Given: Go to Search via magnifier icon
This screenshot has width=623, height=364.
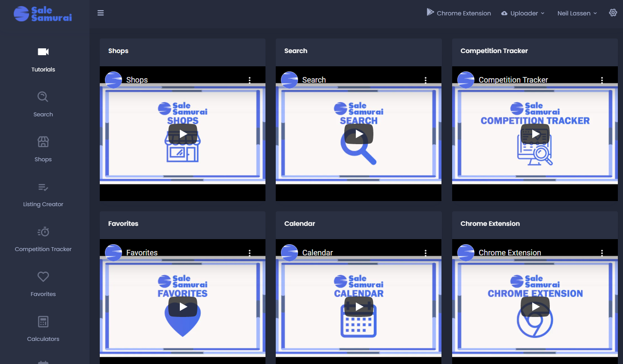Looking at the screenshot, I should pos(43,97).
